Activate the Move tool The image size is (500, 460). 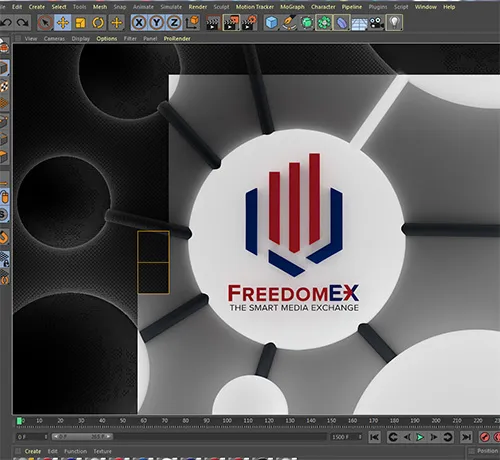63,23
